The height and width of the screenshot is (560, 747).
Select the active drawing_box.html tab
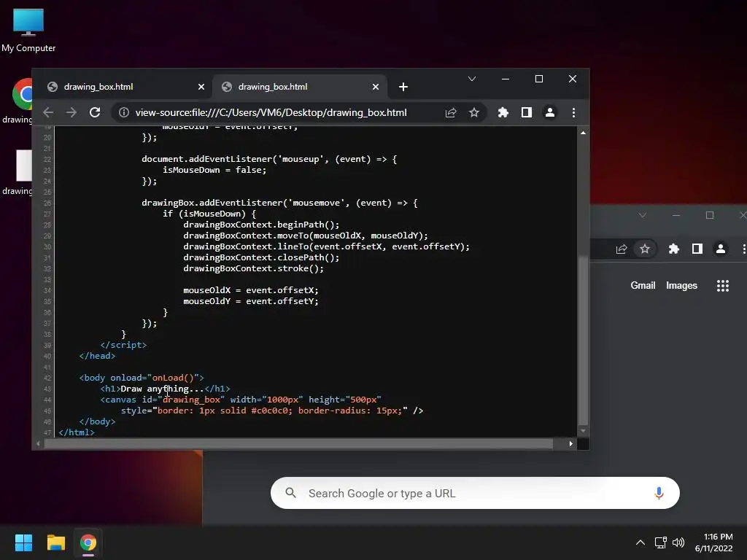tap(301, 87)
